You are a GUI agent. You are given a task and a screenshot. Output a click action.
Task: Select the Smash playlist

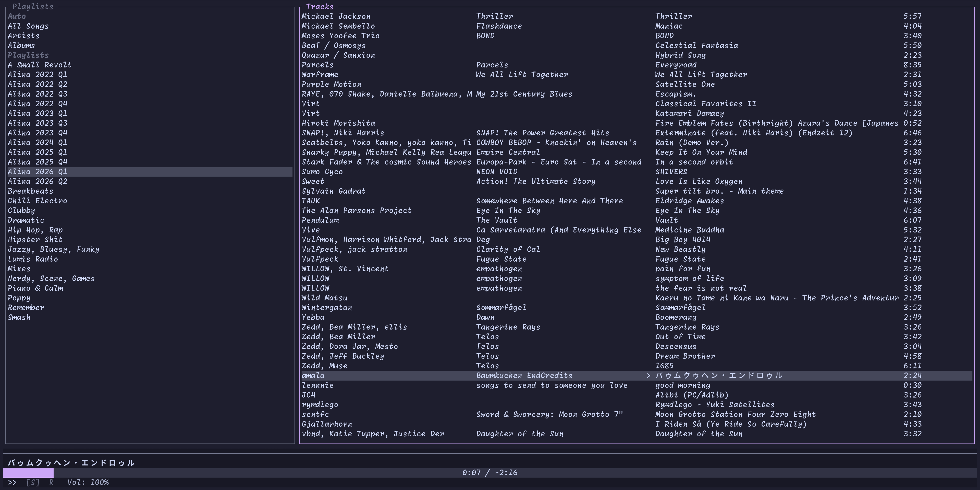click(x=19, y=318)
